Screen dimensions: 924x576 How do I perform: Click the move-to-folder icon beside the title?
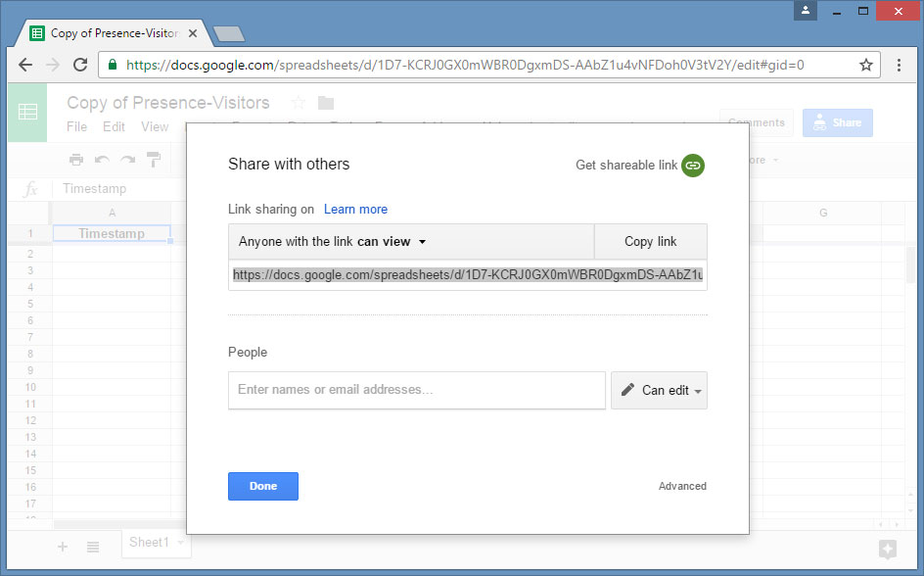[326, 103]
